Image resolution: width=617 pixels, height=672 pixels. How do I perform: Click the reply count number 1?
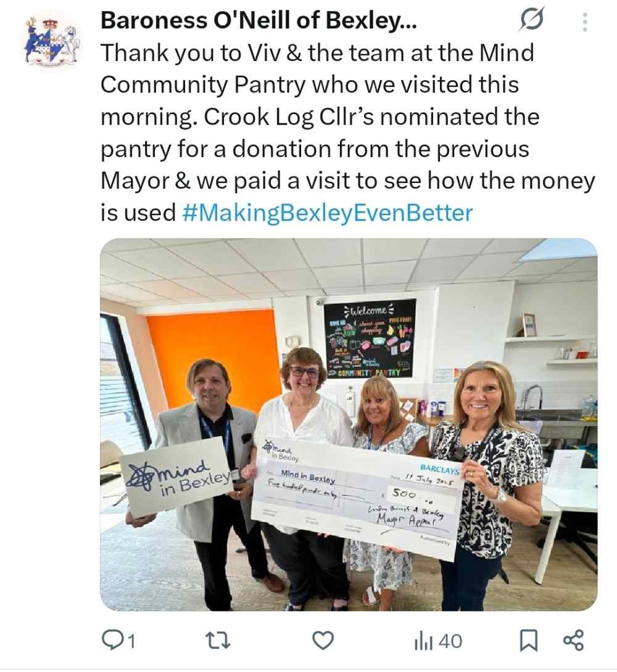tap(131, 642)
